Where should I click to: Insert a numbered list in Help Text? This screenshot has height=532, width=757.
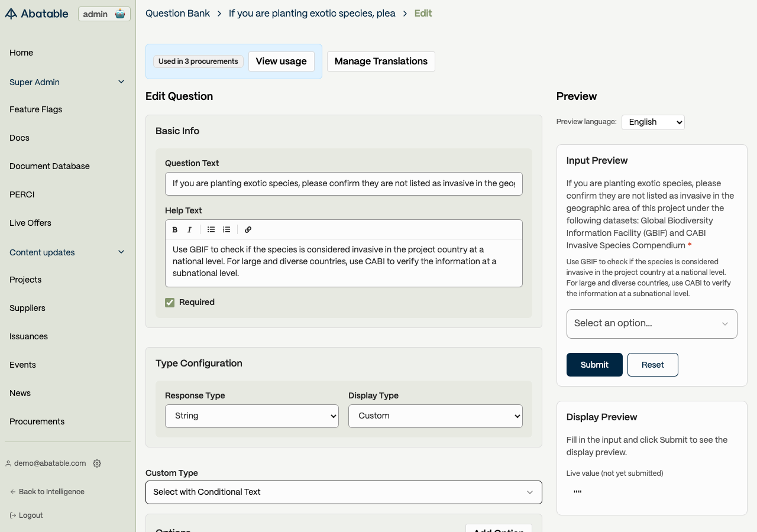[x=227, y=230]
